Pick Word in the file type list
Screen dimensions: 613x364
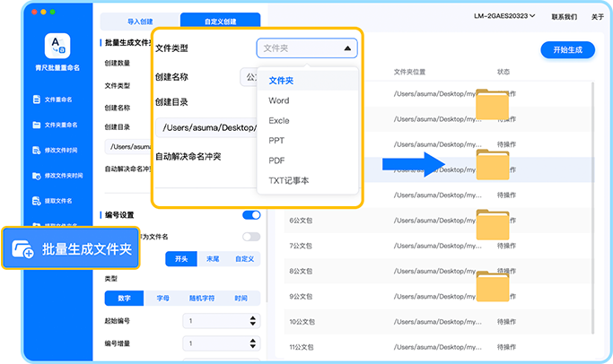278,100
